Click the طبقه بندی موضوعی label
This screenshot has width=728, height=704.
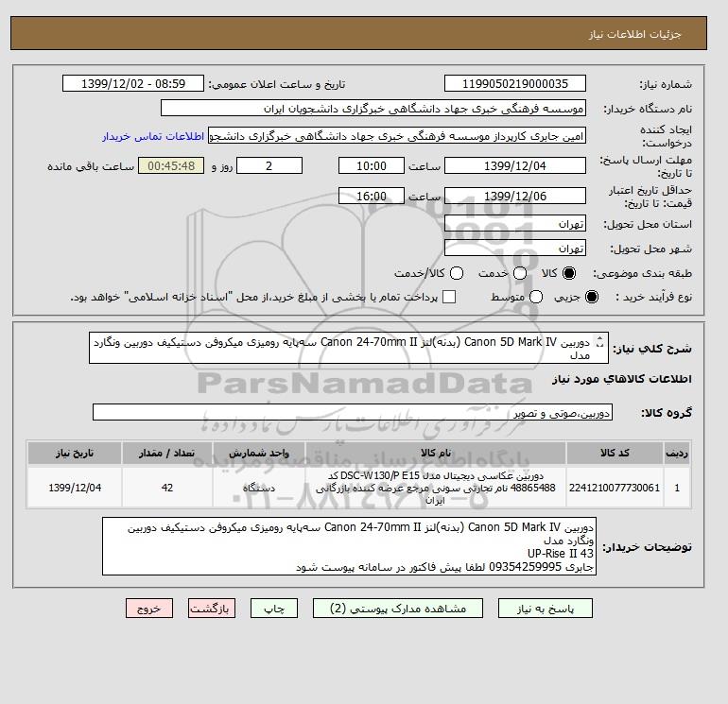[x=643, y=273]
